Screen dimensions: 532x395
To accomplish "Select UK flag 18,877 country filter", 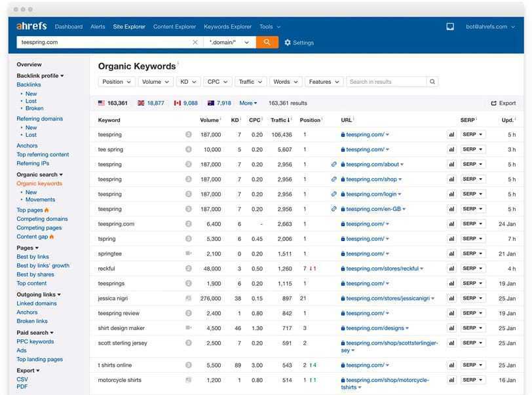I will (x=151, y=103).
